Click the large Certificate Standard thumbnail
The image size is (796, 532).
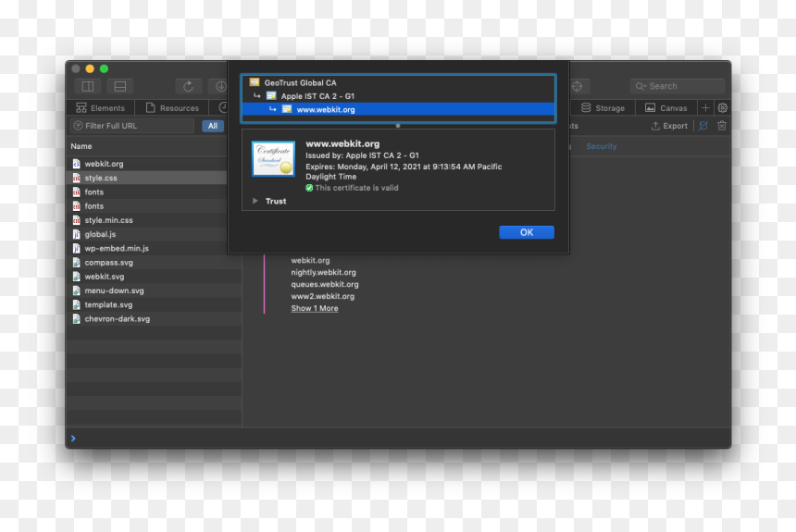click(x=273, y=158)
